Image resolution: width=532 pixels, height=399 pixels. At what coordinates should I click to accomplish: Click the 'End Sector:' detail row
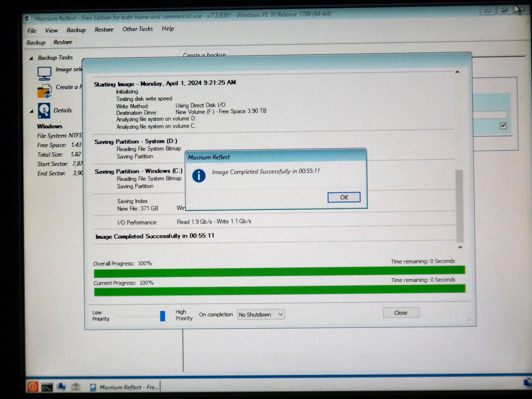click(x=60, y=173)
